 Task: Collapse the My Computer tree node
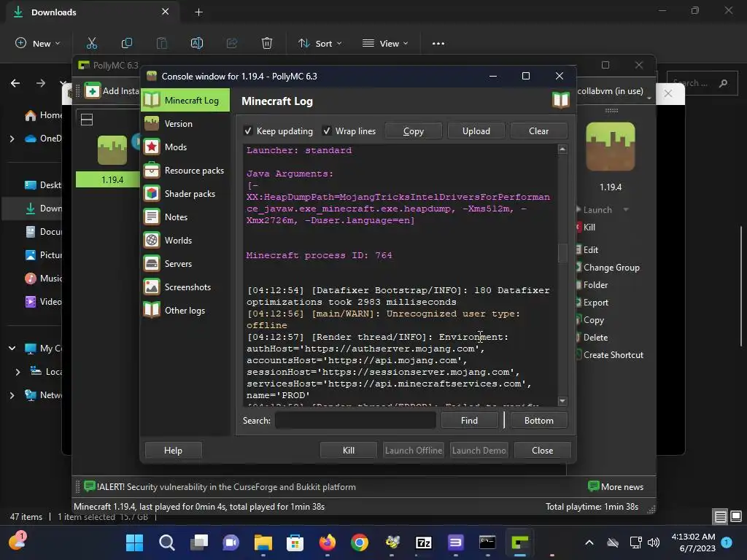click(x=12, y=349)
